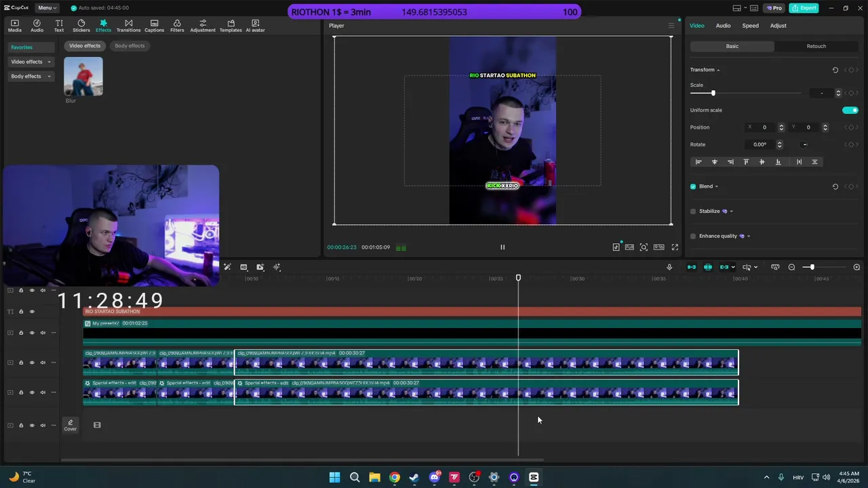Open the Menu dropdown
This screenshot has height=488, width=868.
47,8
